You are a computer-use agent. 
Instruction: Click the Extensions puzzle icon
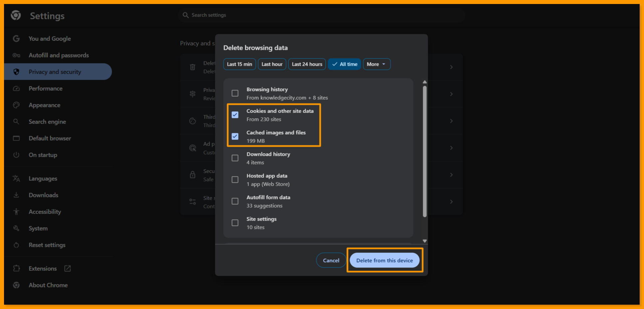pos(16,268)
